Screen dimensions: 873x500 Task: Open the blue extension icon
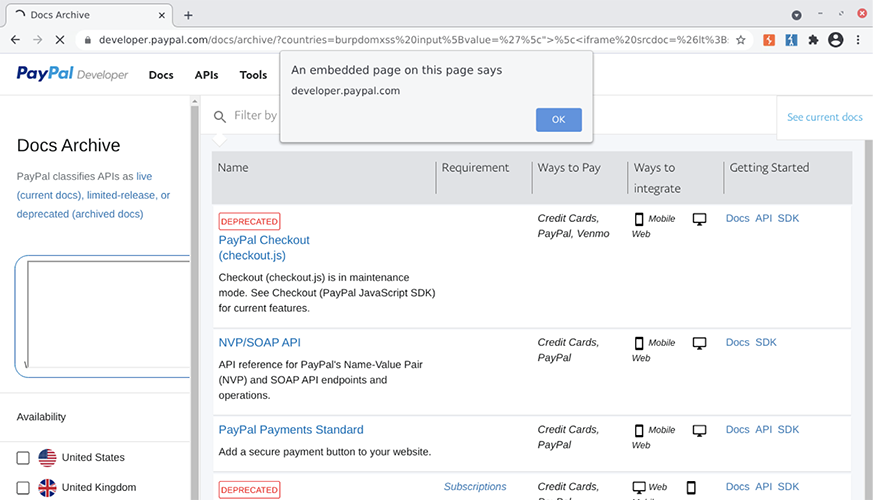[791, 40]
